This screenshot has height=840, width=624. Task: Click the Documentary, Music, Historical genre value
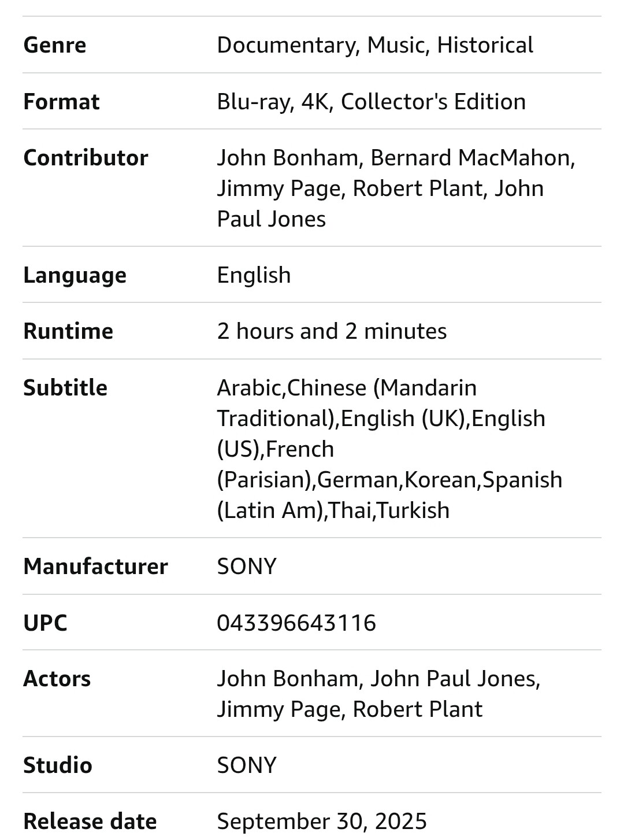[375, 45]
